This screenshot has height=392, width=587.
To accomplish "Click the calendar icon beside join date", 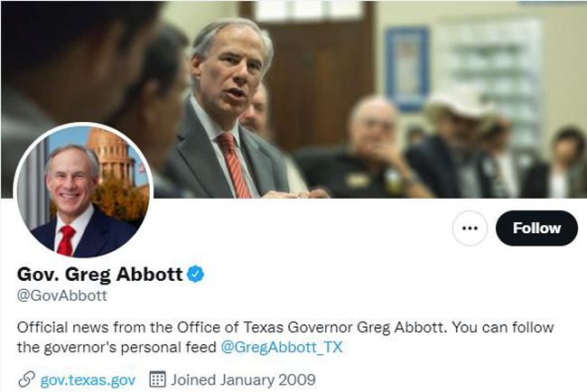I will click(x=157, y=379).
